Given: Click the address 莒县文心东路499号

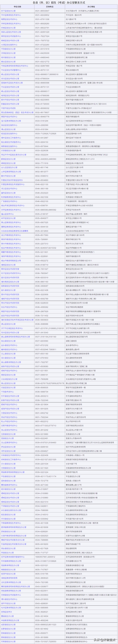Looking at the screenshot, I should (74, 438).
